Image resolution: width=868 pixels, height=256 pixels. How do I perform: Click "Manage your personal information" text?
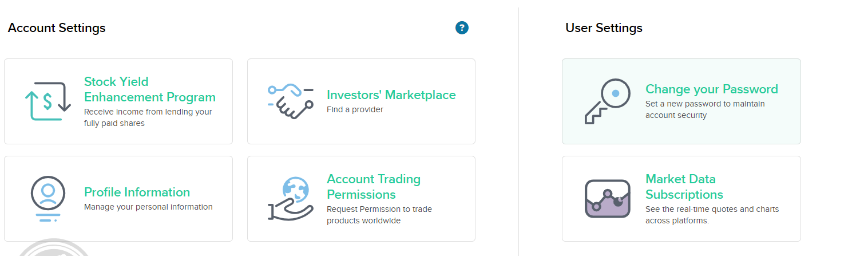click(x=148, y=207)
